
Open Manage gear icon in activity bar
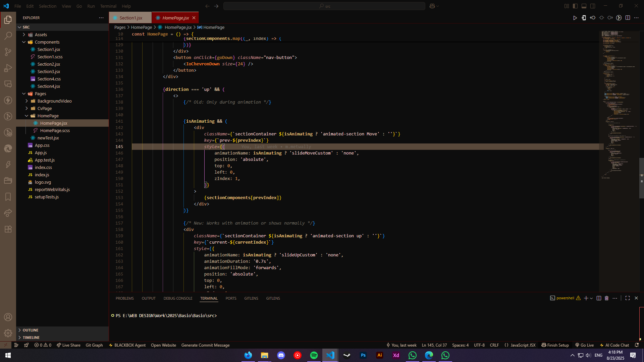[x=8, y=333]
